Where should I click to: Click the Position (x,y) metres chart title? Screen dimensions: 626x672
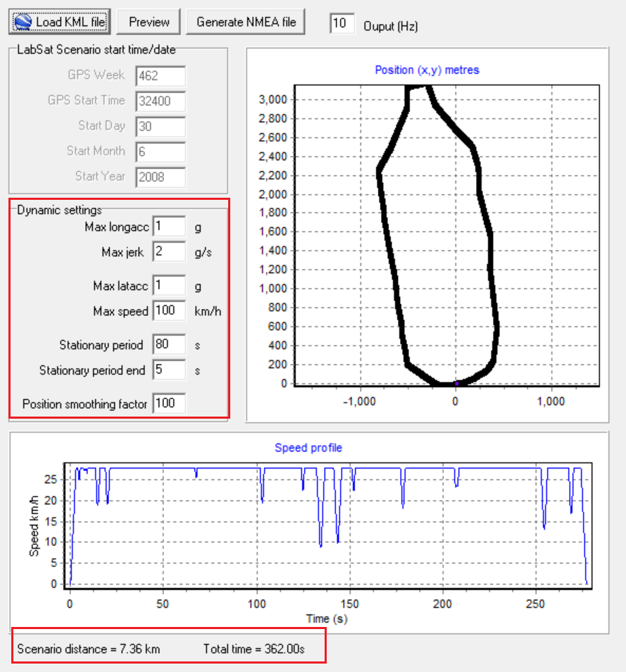tap(427, 70)
